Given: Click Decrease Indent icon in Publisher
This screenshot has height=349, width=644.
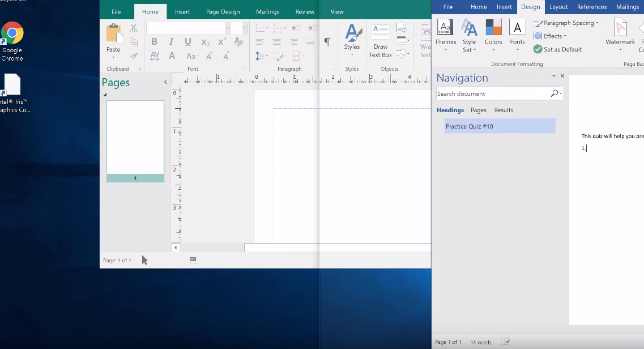Looking at the screenshot, I should click(296, 28).
